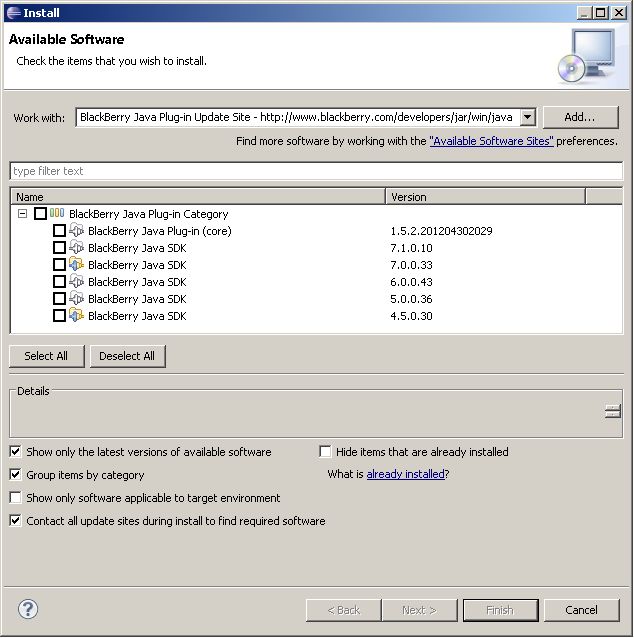
Task: Click the Version column header
Action: pyautogui.click(x=485, y=197)
